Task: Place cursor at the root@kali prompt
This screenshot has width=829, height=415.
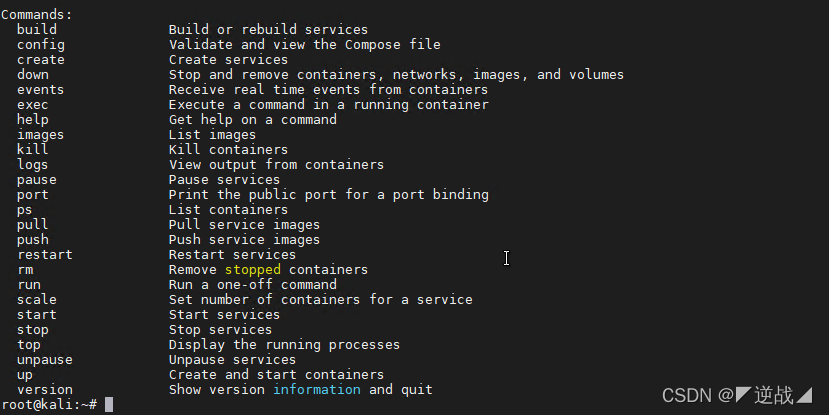Action: click(48, 404)
